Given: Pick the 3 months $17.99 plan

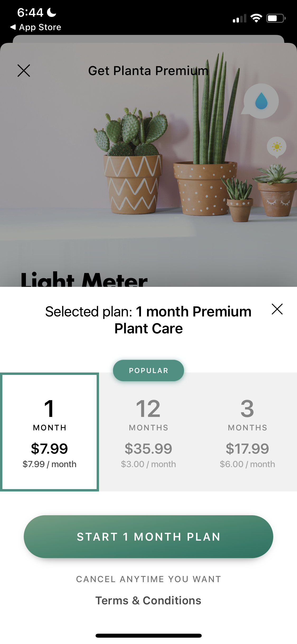Looking at the screenshot, I should click(x=247, y=432).
